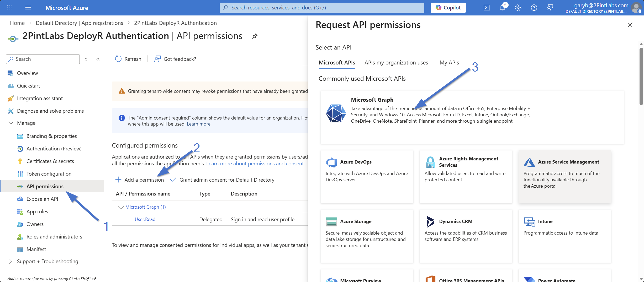Open the portal hamburger menu
644x282 pixels.
pos(28,8)
